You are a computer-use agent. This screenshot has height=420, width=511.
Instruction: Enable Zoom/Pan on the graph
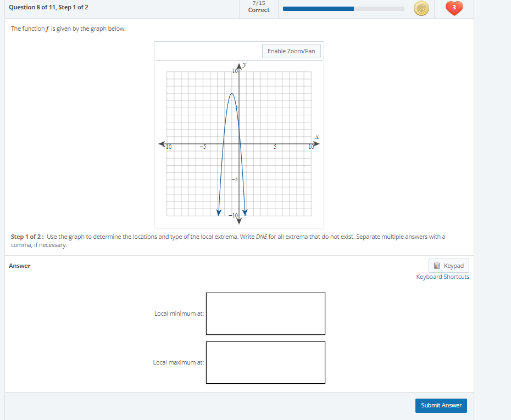[291, 51]
